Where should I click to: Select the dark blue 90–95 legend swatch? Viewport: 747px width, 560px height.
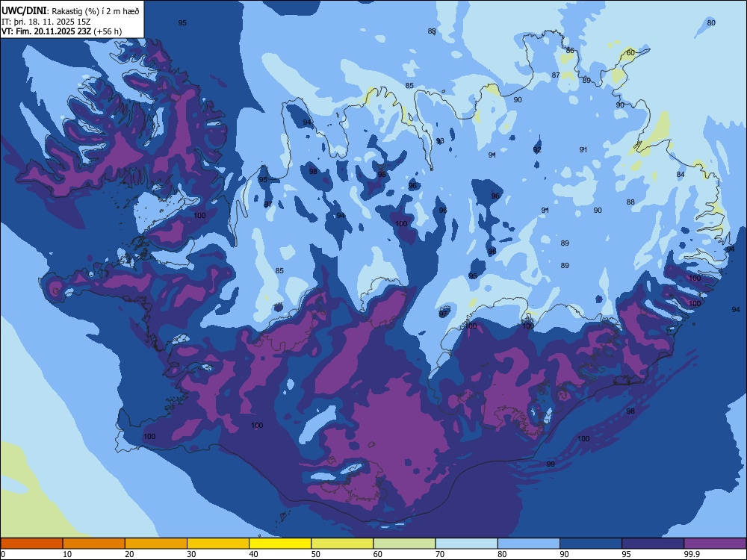pos(591,544)
